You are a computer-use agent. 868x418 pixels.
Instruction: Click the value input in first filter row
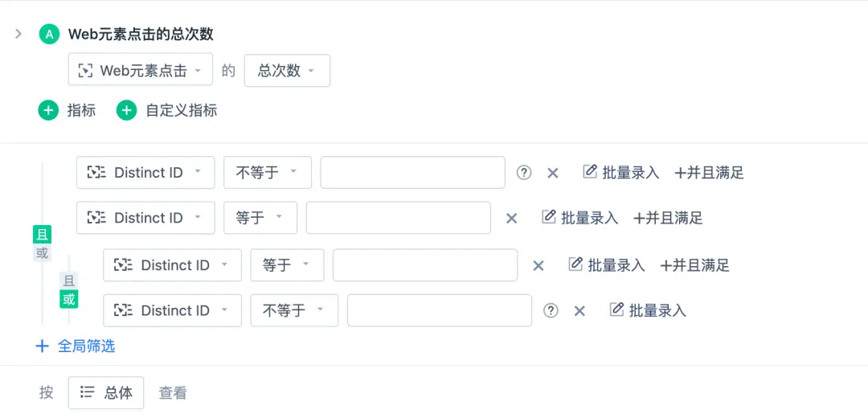(412, 172)
